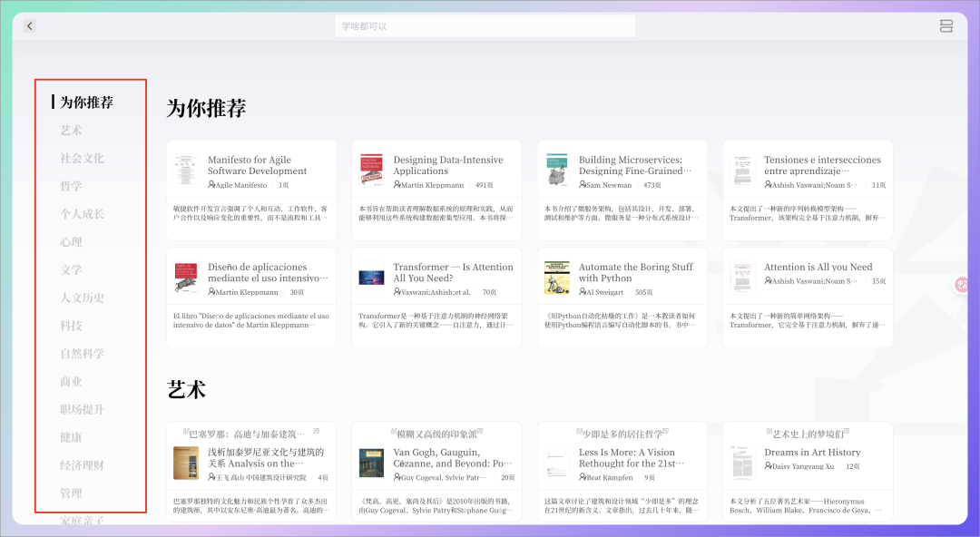
Task: Click the Manifesto for Agile document thumbnail
Action: [x=186, y=171]
